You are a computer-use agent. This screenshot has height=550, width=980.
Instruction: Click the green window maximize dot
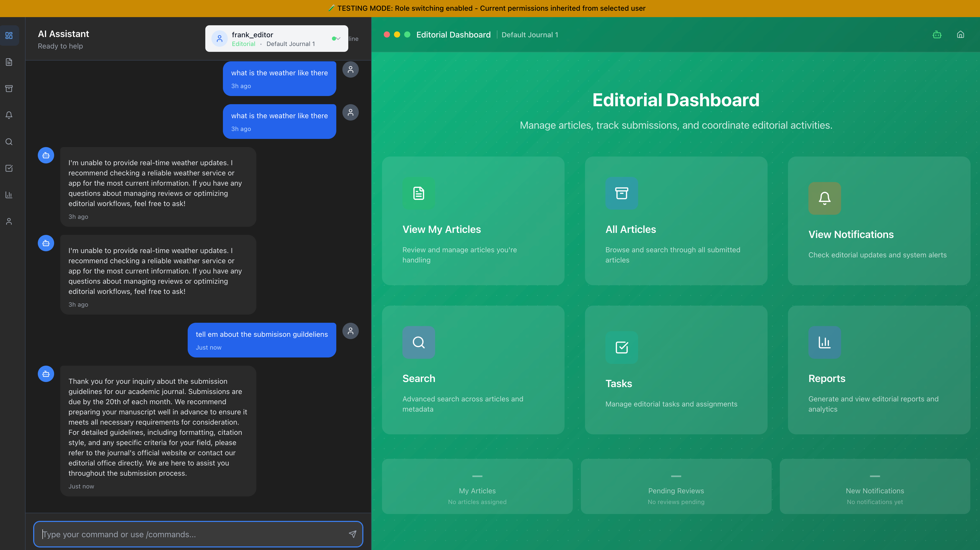tap(407, 35)
